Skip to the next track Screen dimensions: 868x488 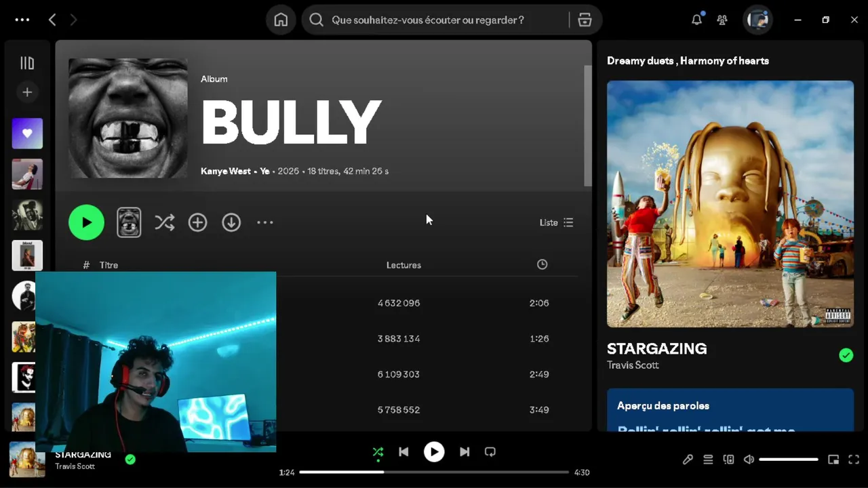(465, 452)
